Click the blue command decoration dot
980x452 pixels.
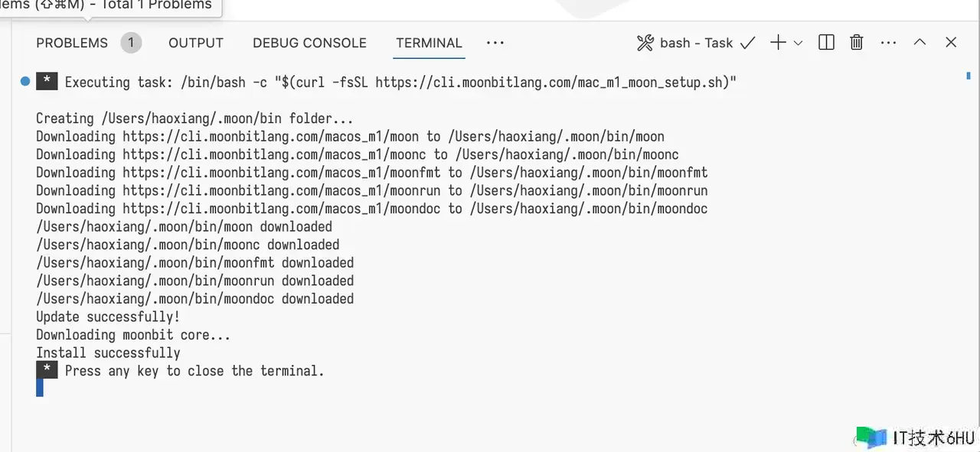tap(25, 81)
